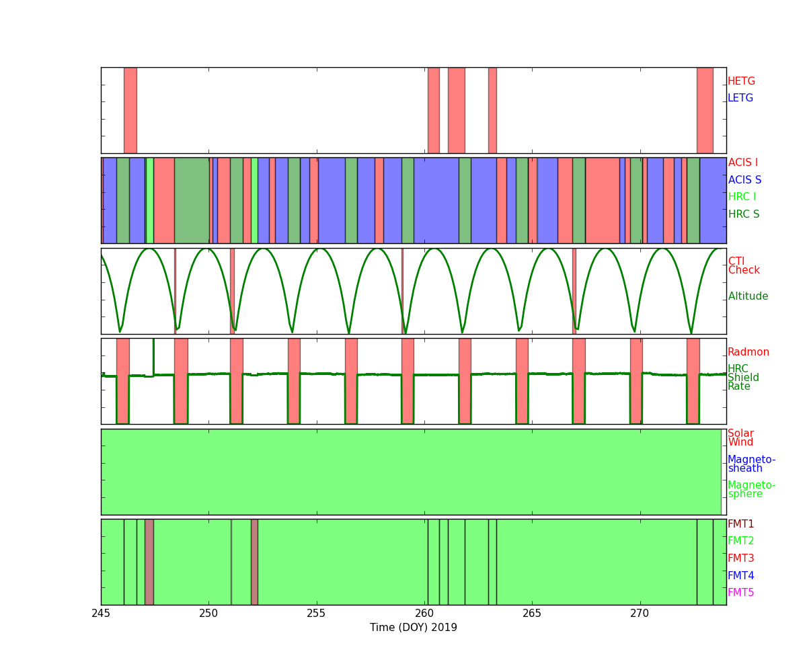Select the FMT4 legend label
This screenshot has height=672, width=807.
(x=740, y=576)
